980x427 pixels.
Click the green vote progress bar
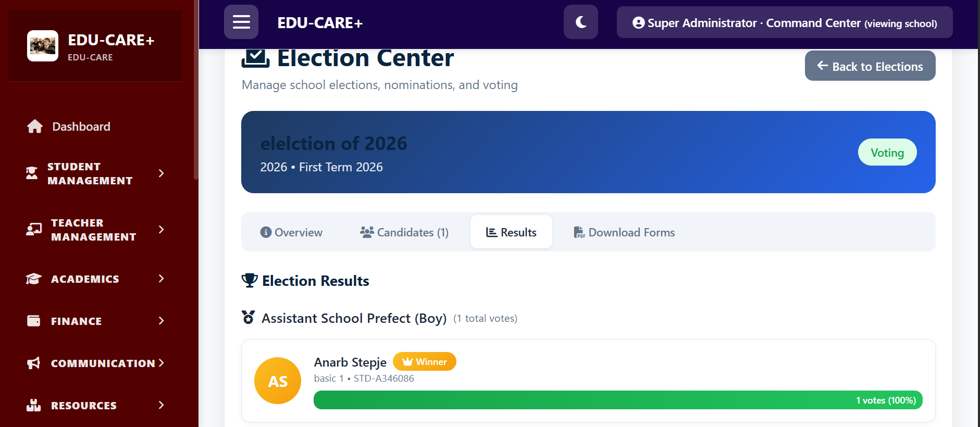tap(617, 400)
